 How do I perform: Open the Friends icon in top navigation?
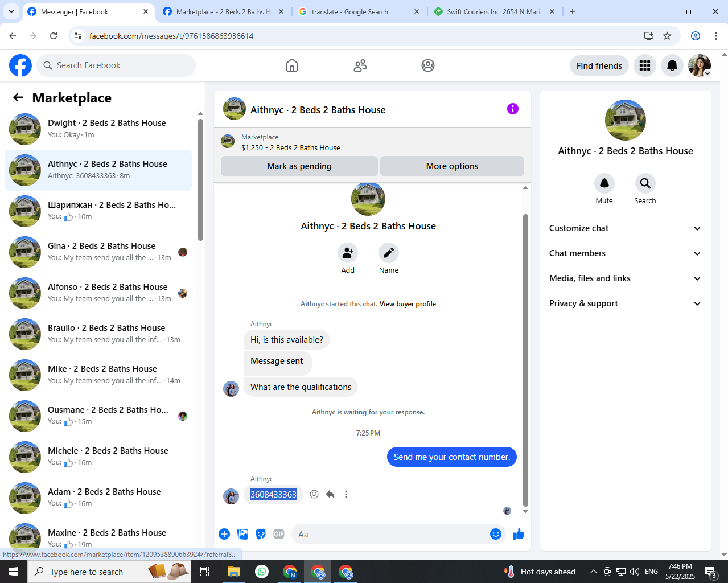pyautogui.click(x=360, y=65)
